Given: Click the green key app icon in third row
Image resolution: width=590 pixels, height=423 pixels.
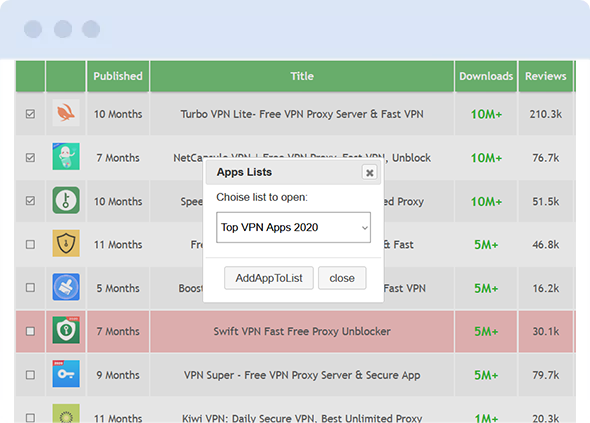Looking at the screenshot, I should tap(66, 200).
